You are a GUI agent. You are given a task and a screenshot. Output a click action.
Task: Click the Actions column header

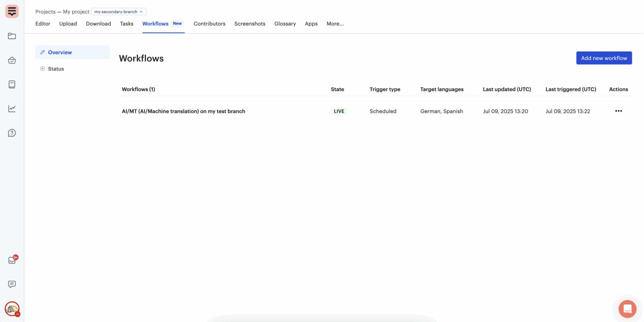pos(618,89)
